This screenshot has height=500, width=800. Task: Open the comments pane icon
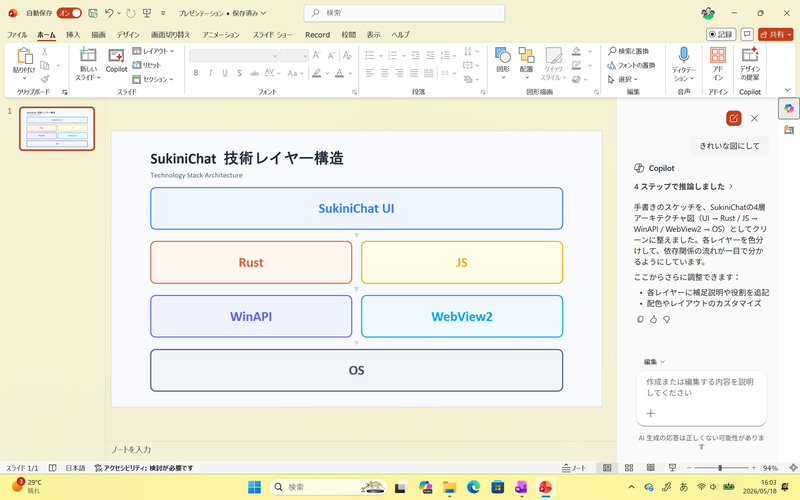[x=747, y=34]
